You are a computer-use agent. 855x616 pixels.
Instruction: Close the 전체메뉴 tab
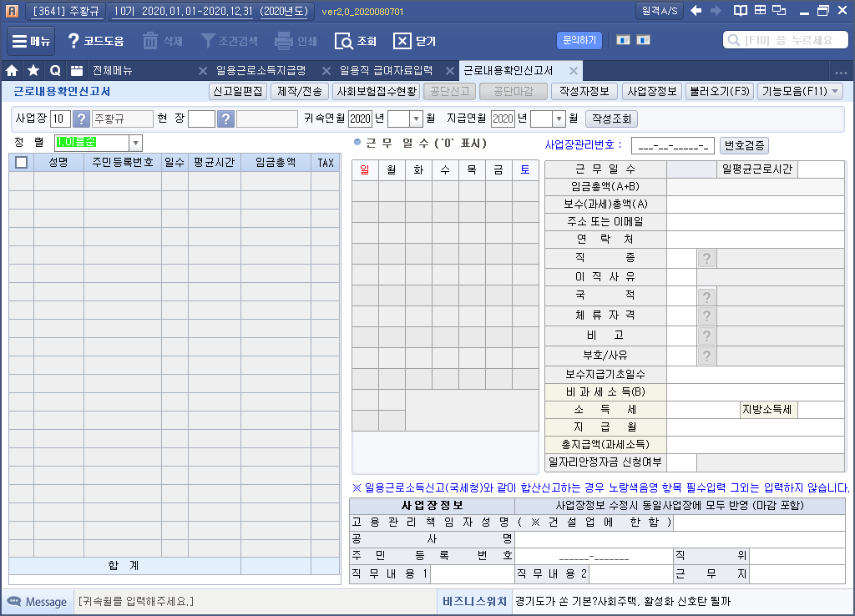[202, 71]
